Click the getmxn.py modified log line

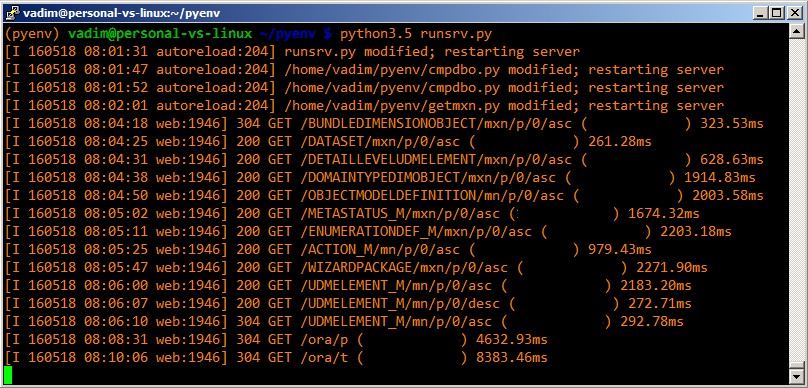click(x=365, y=106)
